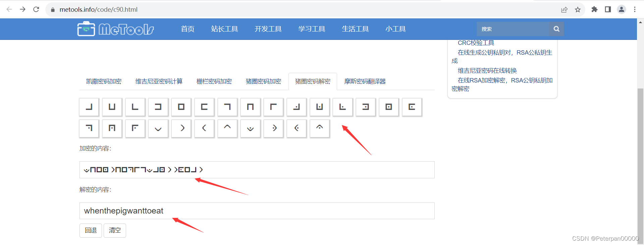Select the dotted L-shaped pigpen symbol
Screen dimensions: 644x245
342,107
